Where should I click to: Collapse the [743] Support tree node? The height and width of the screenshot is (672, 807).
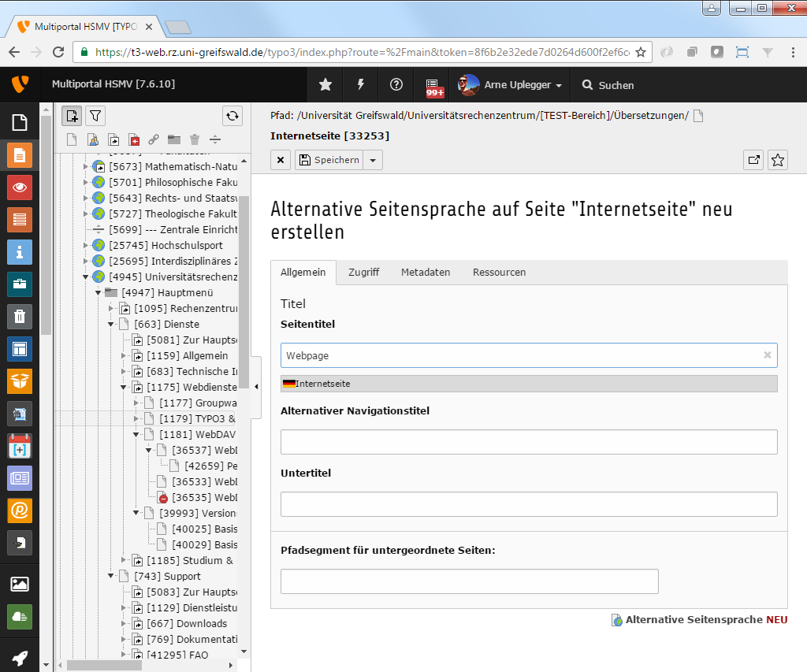[111, 576]
